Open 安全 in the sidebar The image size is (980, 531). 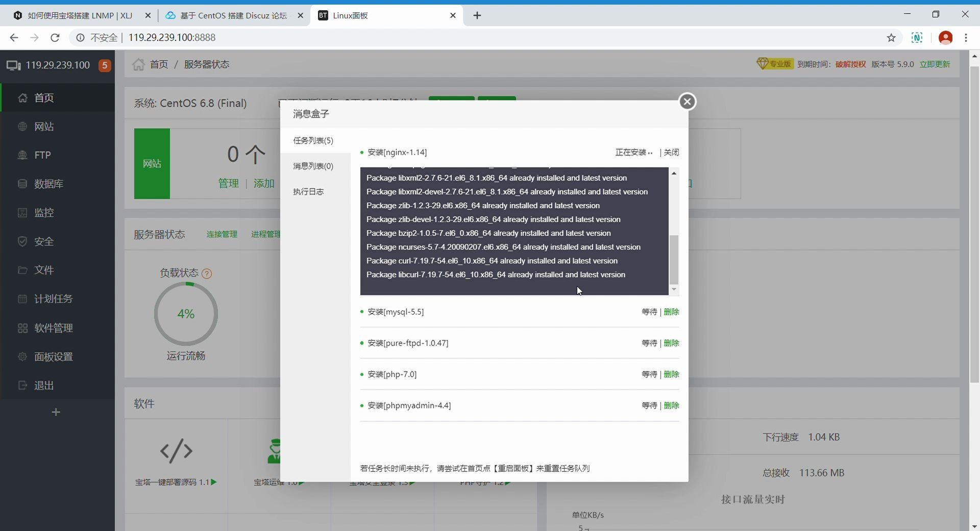point(57,242)
